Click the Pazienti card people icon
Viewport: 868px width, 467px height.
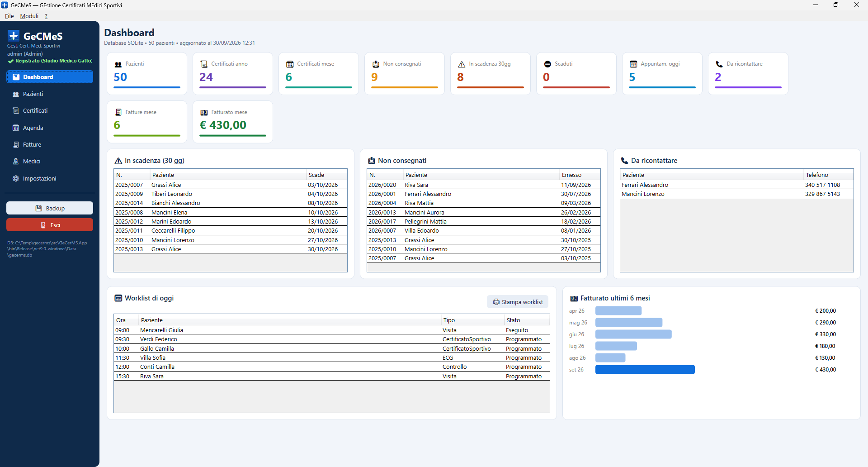tap(118, 64)
